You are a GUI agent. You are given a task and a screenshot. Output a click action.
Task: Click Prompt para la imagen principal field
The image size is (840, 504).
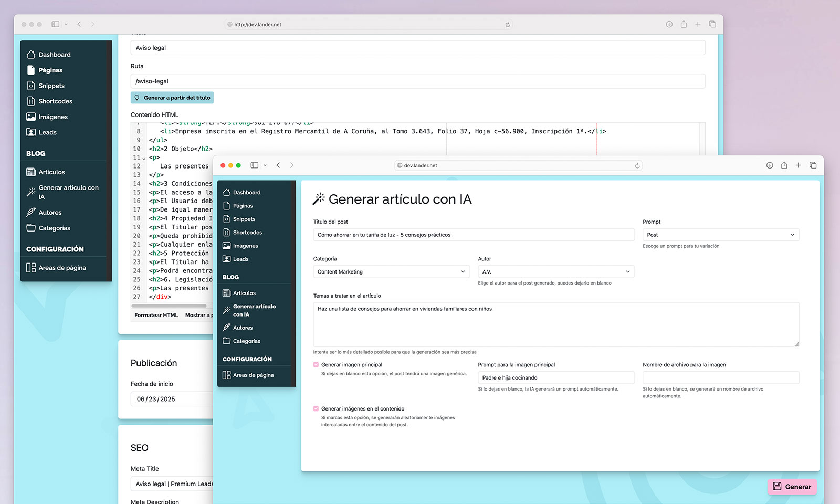(556, 377)
